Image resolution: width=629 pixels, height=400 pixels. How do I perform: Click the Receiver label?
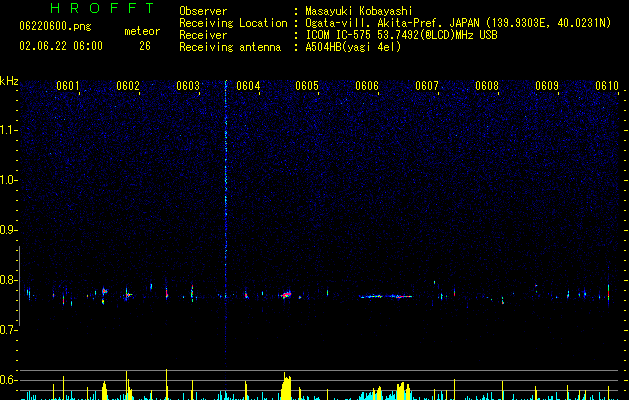[203, 35]
